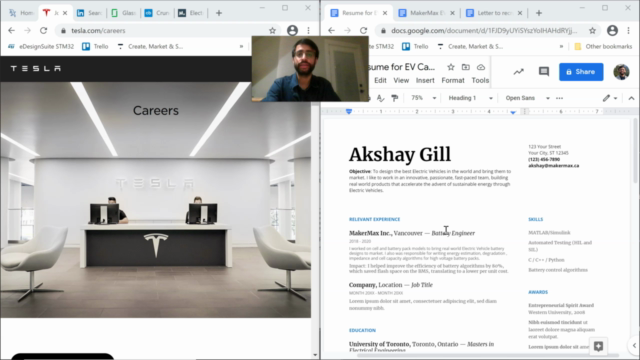Open the Trello bookmark in the left browser
This screenshot has height=360, width=640.
coord(96,47)
